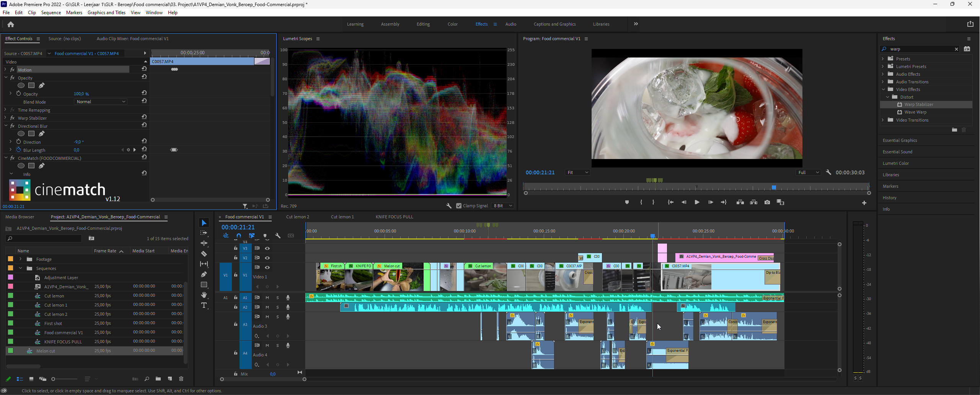This screenshot has width=980, height=395.
Task: Click the Add Marker icon in Program monitor
Action: tap(627, 202)
